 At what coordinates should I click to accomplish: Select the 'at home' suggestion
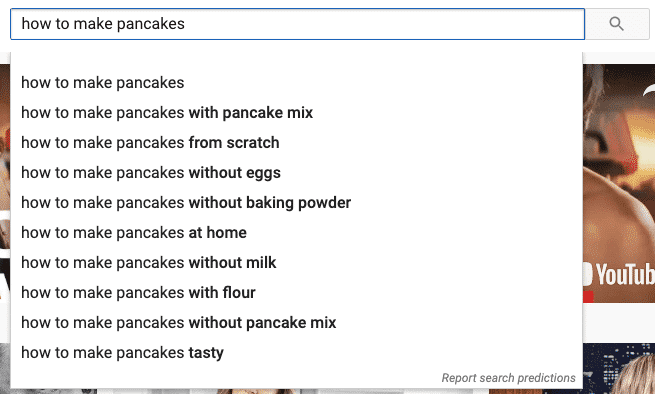(296, 233)
